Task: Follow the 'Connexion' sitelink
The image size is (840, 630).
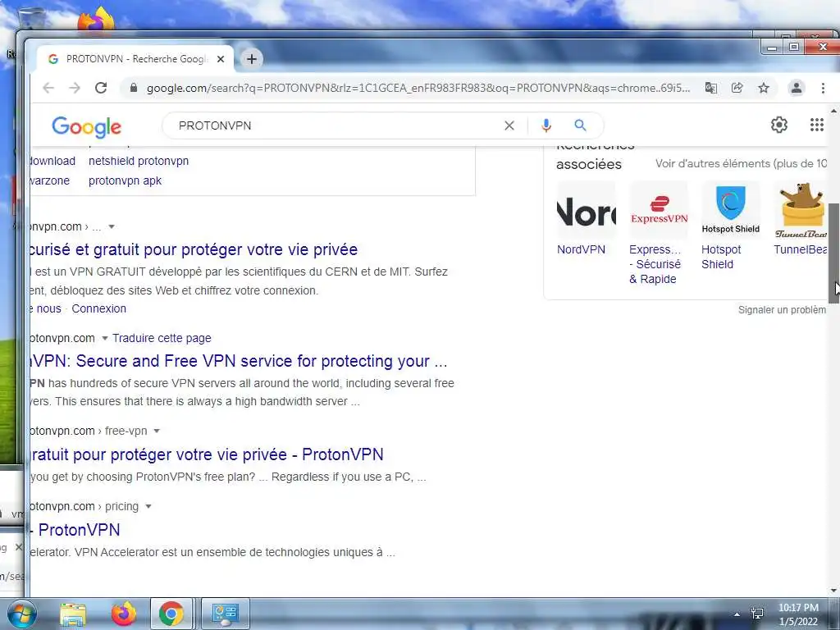Action: pos(99,308)
